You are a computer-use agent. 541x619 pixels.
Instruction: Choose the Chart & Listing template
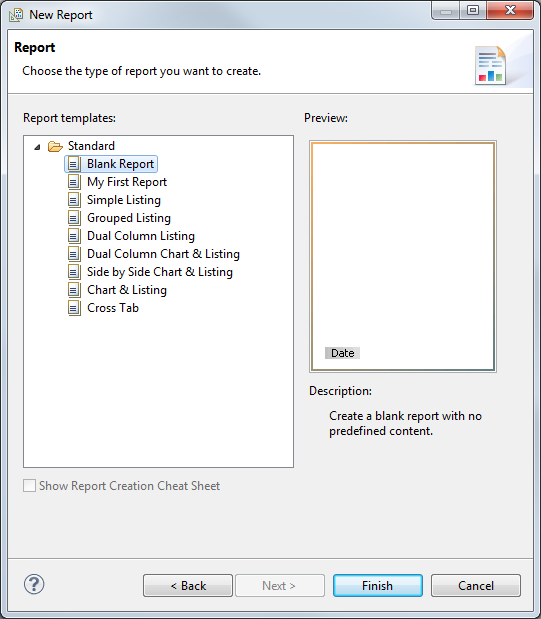[127, 290]
